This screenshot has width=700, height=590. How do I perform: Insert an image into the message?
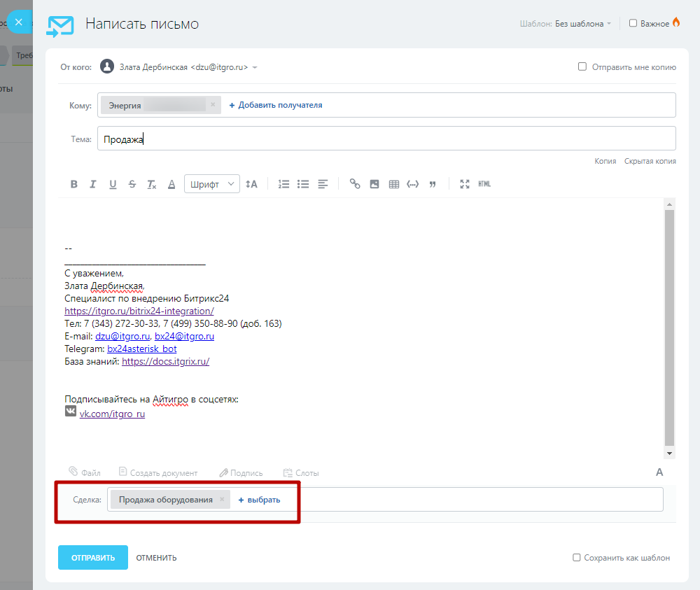(x=374, y=184)
